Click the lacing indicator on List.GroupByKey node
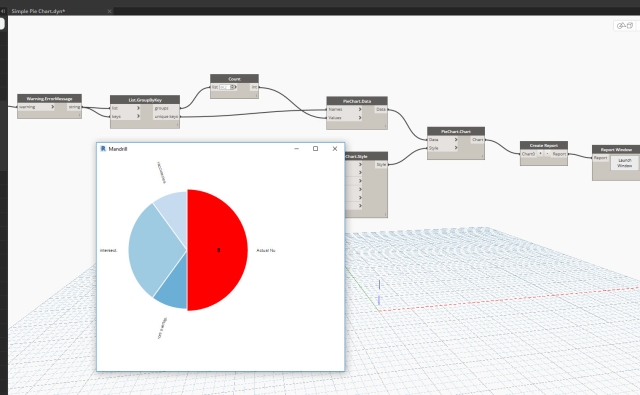Image resolution: width=640 pixels, height=395 pixels. pos(177,125)
